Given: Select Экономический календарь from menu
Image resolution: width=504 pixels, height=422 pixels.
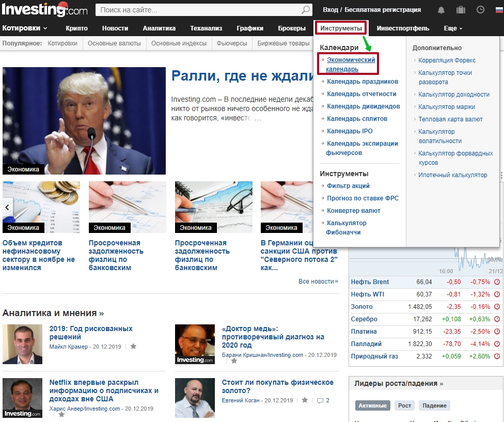Looking at the screenshot, I should [350, 65].
